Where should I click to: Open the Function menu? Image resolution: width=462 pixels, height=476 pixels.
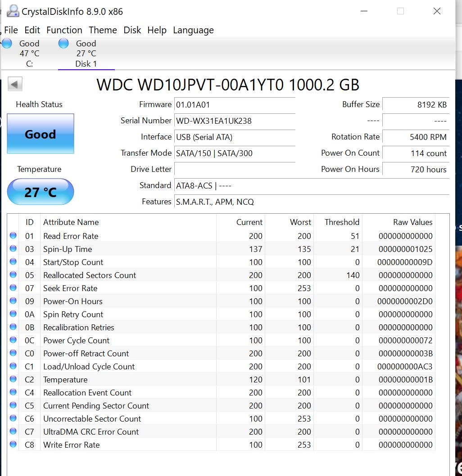tap(64, 30)
